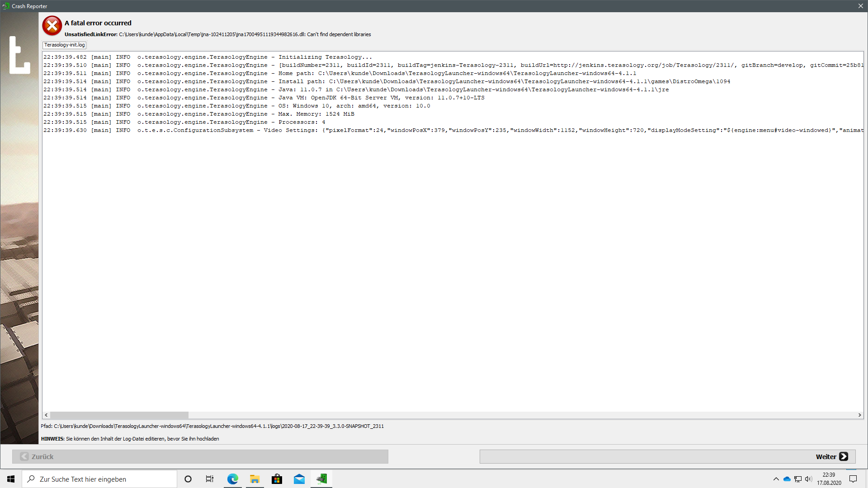Click the log line 'Processors: 4'
868x488 pixels.
click(184, 122)
